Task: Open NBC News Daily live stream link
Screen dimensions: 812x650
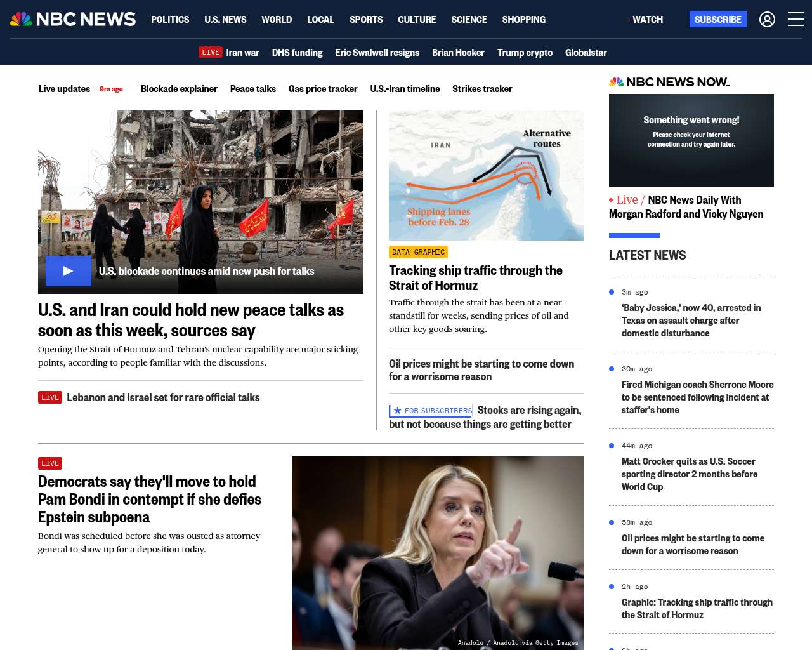Action: (x=686, y=207)
